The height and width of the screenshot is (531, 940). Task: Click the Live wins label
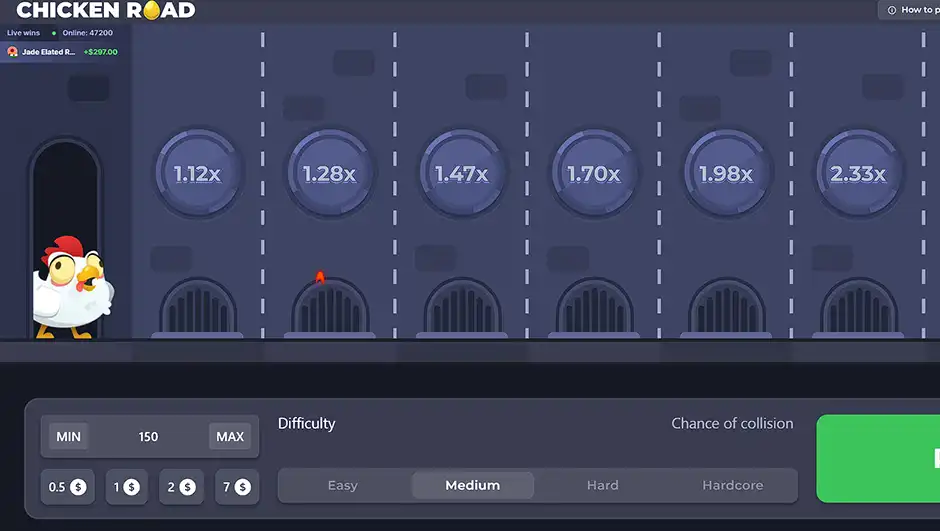(x=23, y=33)
